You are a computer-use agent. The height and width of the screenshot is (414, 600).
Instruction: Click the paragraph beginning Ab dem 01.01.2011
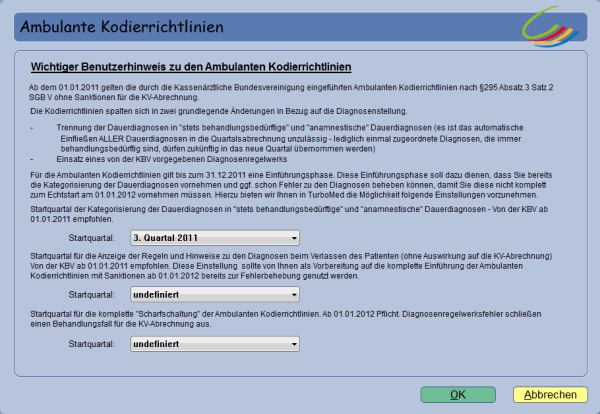290,95
